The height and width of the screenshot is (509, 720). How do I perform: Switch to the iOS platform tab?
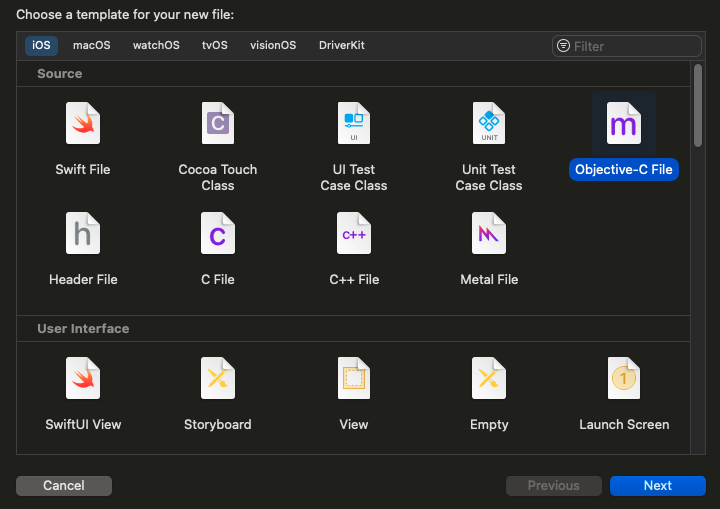point(41,45)
